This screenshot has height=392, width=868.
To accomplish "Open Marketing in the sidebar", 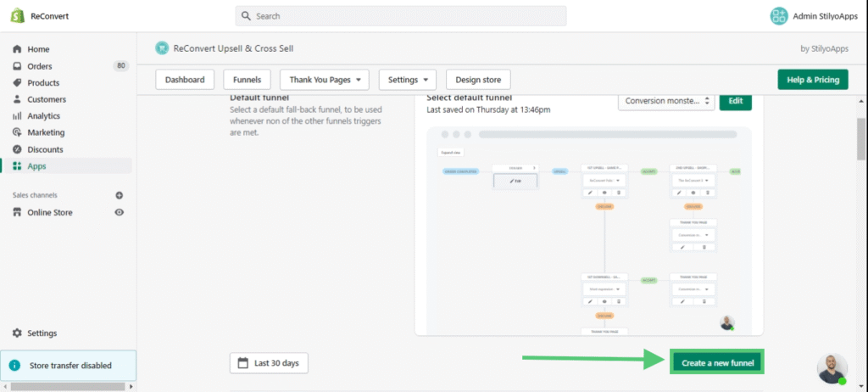I will point(46,132).
